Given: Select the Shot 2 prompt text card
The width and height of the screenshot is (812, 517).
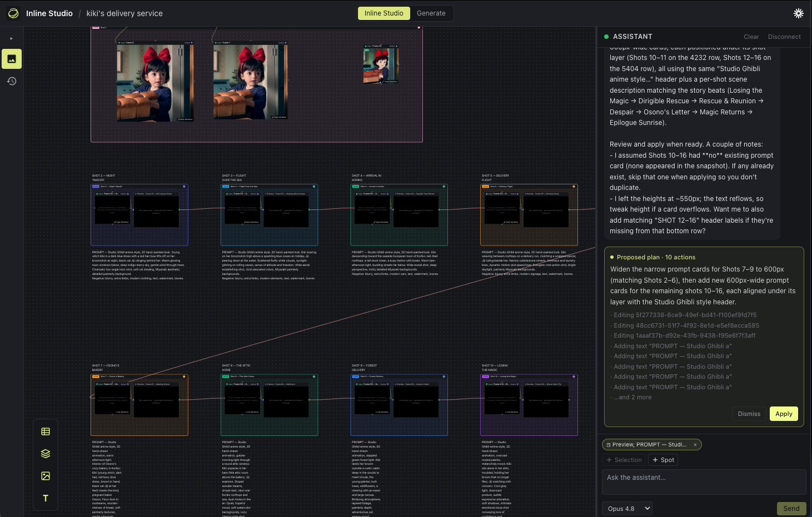Looking at the screenshot, I should tap(139, 265).
